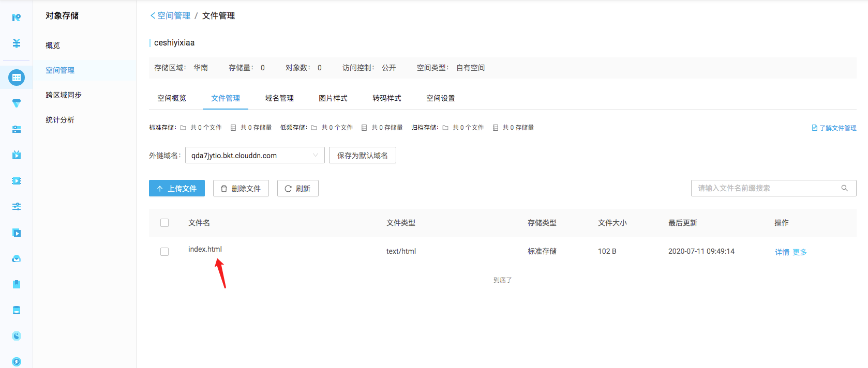Open the bookmark sidebar icon
This screenshot has width=868, height=368.
tap(17, 284)
